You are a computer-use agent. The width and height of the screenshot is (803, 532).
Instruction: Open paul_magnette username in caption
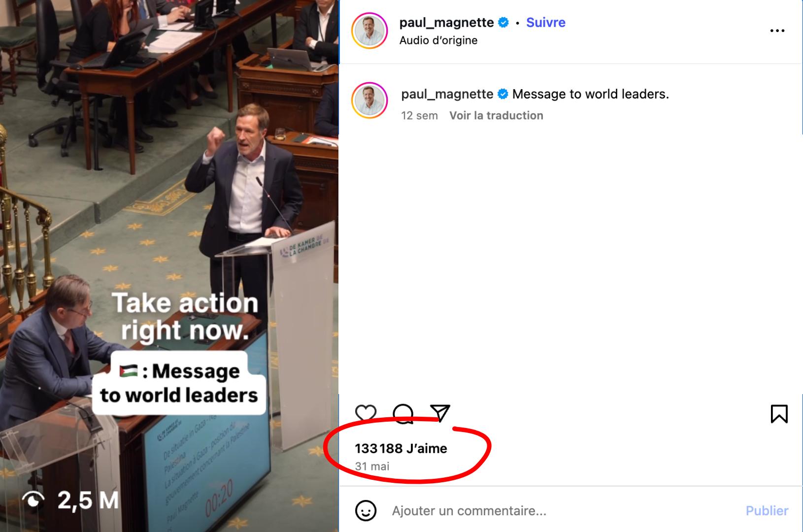(447, 94)
